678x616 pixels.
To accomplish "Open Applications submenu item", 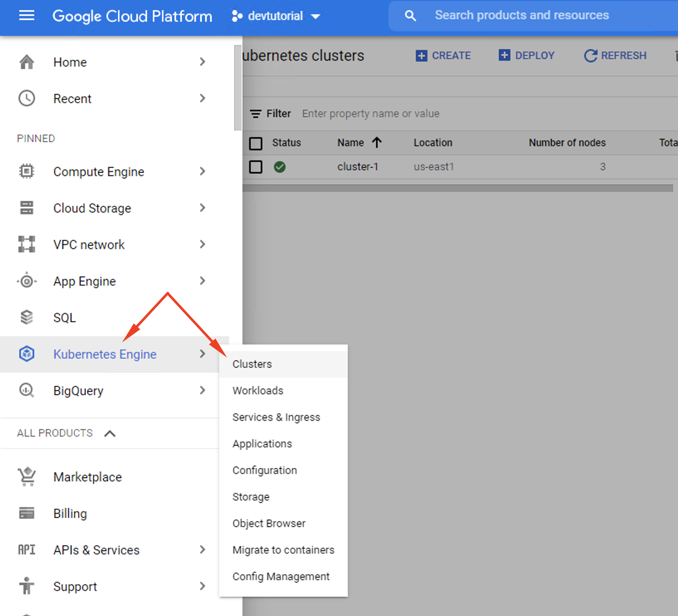I will 283,444.
